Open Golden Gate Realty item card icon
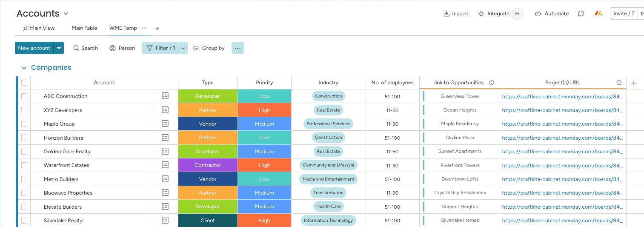644x227 pixels. tap(165, 151)
